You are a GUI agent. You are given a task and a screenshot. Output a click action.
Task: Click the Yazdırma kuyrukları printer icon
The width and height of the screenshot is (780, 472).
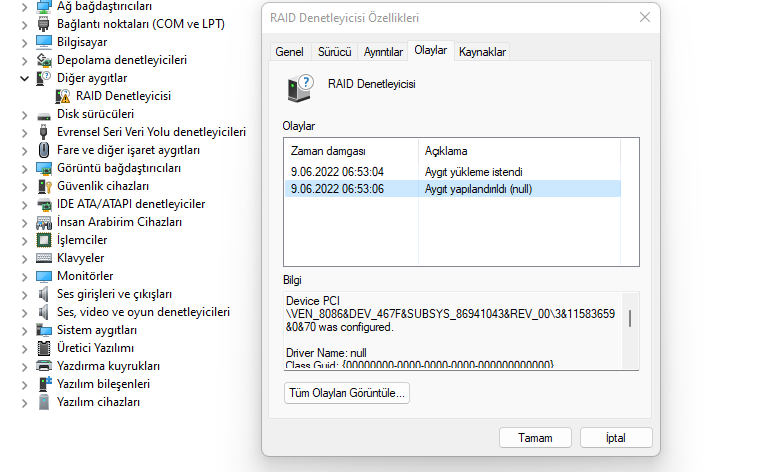[44, 366]
